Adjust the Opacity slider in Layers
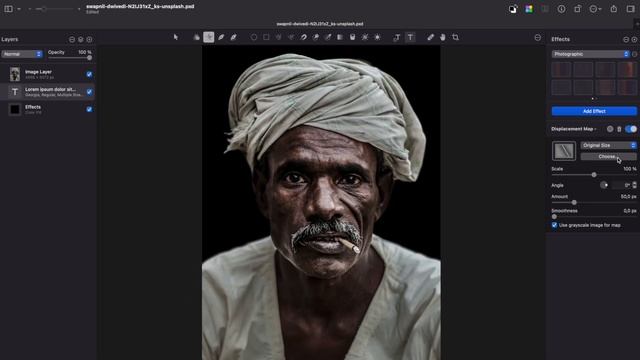This screenshot has width=640, height=360. (70, 58)
